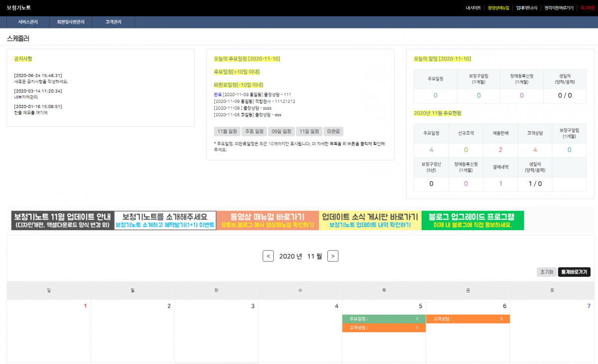View the 미완료 schedule list
The width and height of the screenshot is (598, 364).
tap(334, 131)
